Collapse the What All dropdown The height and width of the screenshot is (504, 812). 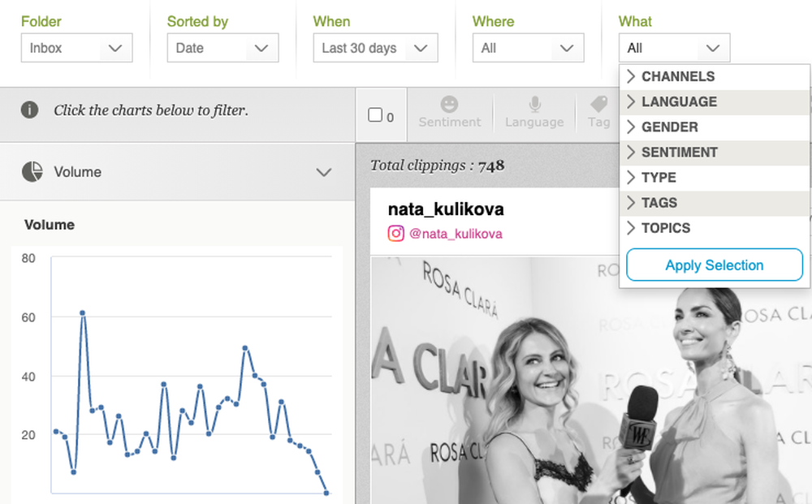(674, 48)
